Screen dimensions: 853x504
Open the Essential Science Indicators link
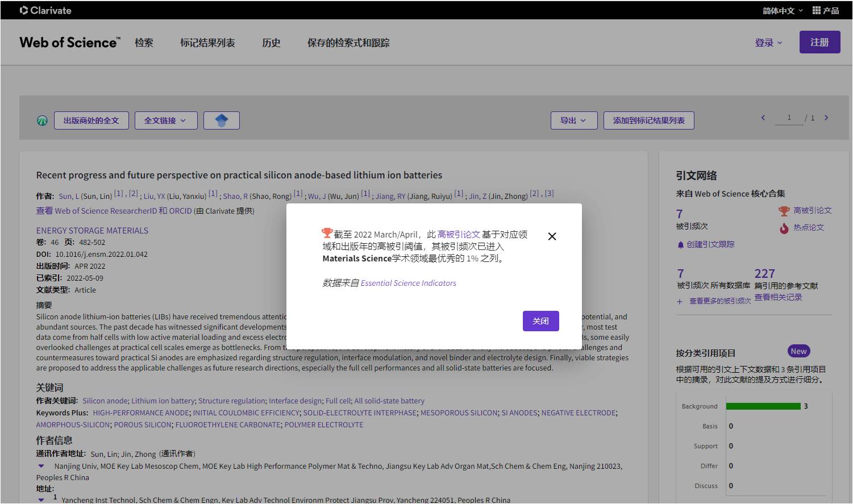pyautogui.click(x=408, y=283)
